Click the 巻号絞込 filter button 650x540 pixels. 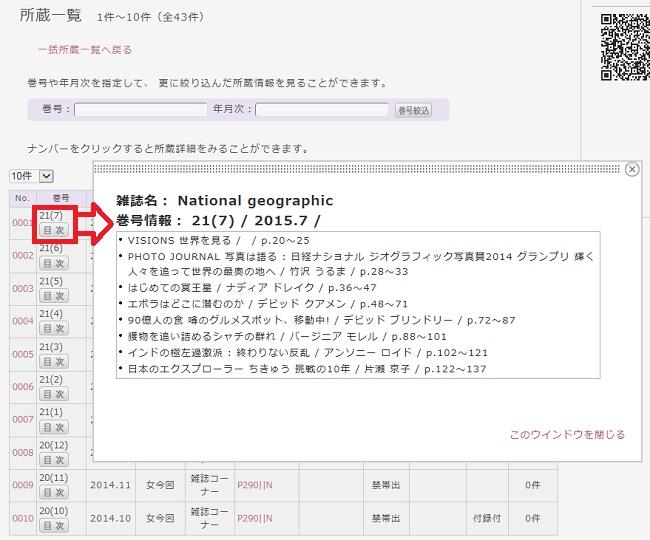(413, 110)
